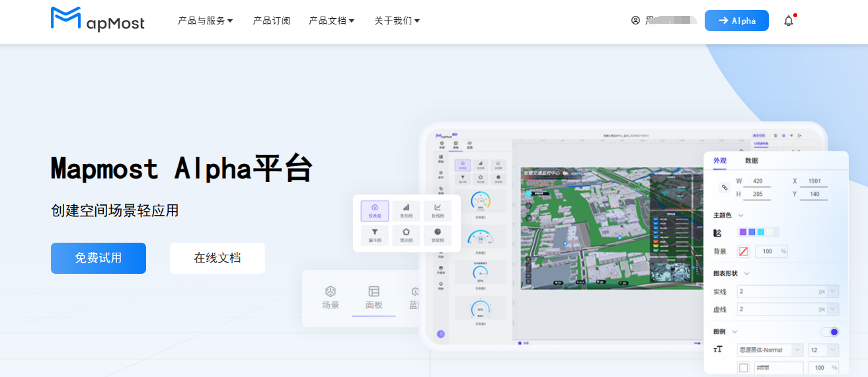Click the Mapmost Alpha平台 heading

pyautogui.click(x=182, y=169)
